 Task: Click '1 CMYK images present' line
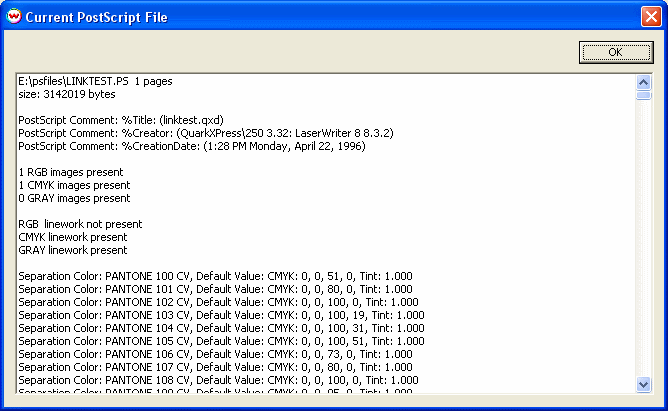[x=74, y=185]
